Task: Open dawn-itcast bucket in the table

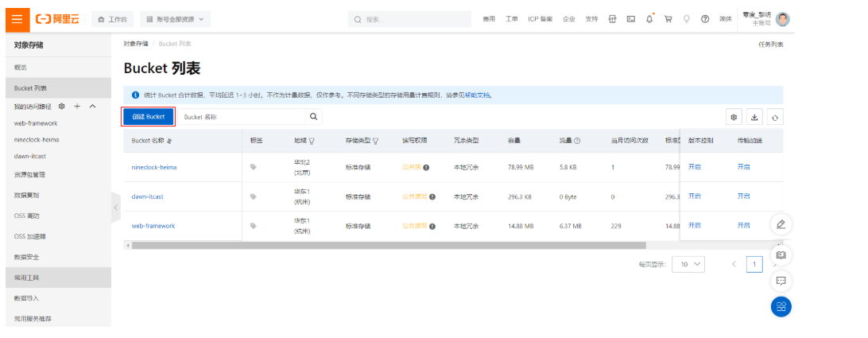Action: tap(147, 196)
